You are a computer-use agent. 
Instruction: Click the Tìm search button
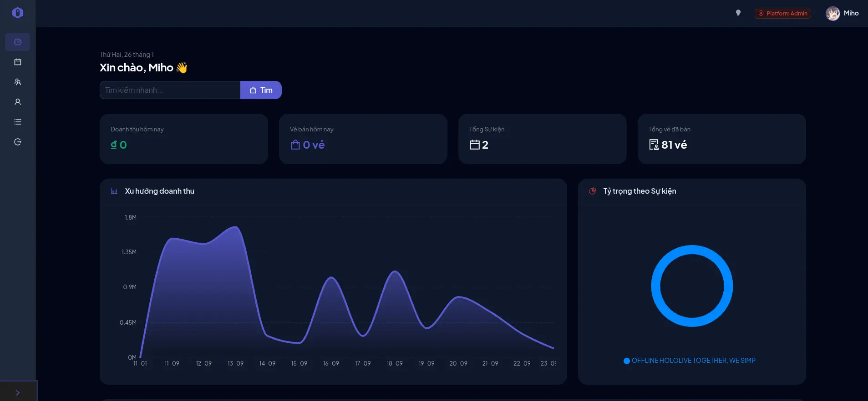point(261,90)
